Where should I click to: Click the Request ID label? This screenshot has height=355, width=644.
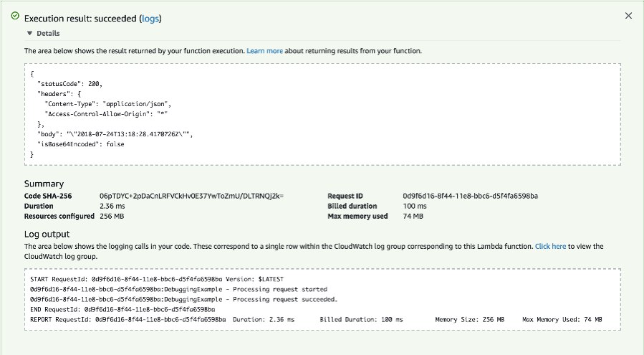coord(345,197)
